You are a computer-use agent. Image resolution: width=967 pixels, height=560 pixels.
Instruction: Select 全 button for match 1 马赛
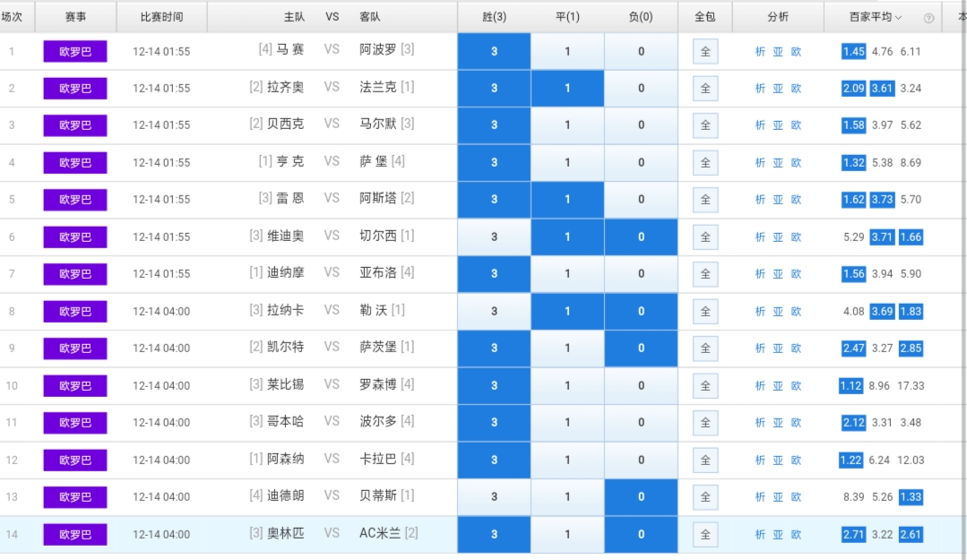click(x=705, y=52)
